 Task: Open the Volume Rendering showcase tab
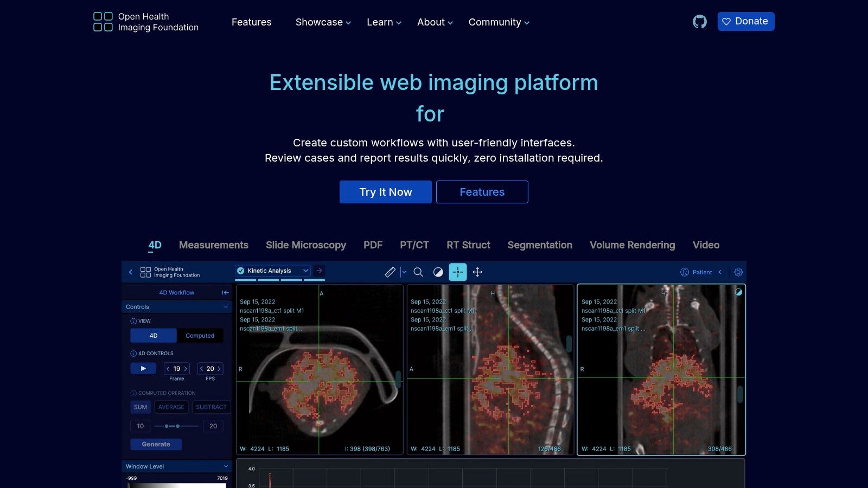pyautogui.click(x=632, y=245)
